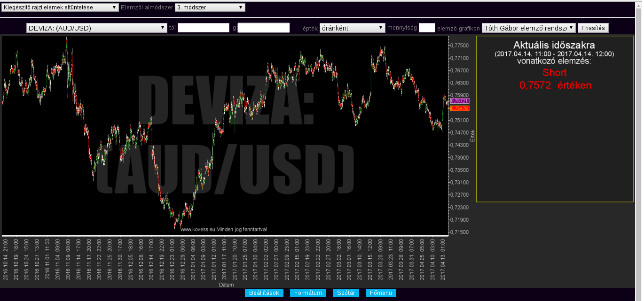Click the 'tól' start date field
Screen dimensions: 644x301
pyautogui.click(x=203, y=28)
